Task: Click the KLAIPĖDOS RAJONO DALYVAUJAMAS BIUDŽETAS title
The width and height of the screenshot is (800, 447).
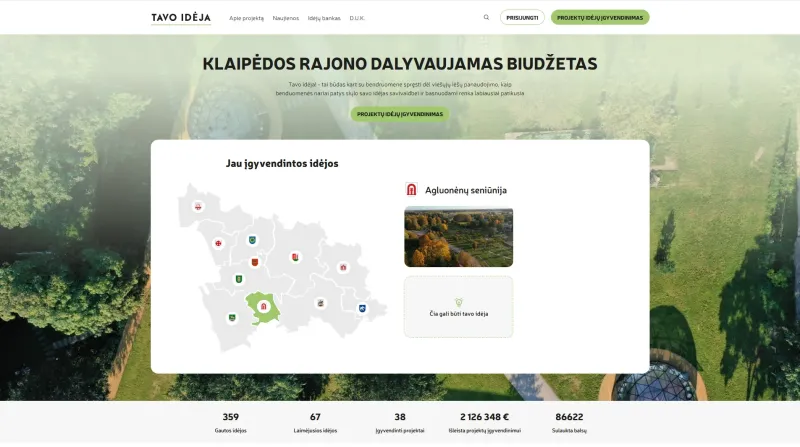Action: point(400,64)
